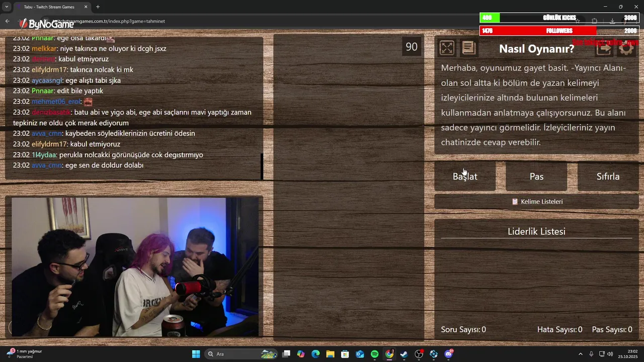This screenshot has width=644, height=362.
Task: Launch Copilot from the taskbar
Action: (x=301, y=354)
